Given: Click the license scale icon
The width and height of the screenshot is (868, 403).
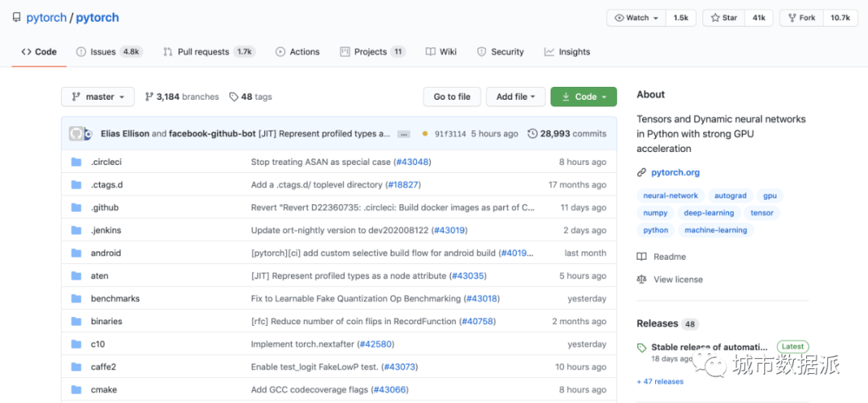Looking at the screenshot, I should click(641, 279).
